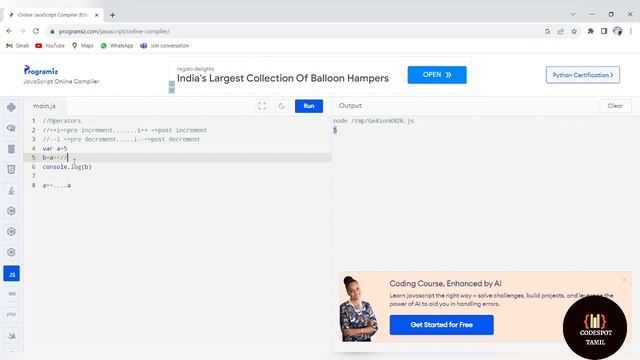Open Google icon in address bar
Viewport: 640px width, 360px height.
click(547, 31)
